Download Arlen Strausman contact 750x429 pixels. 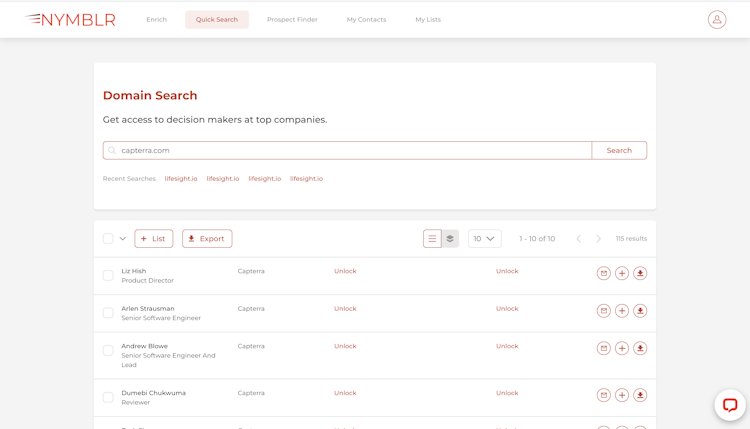tap(640, 311)
